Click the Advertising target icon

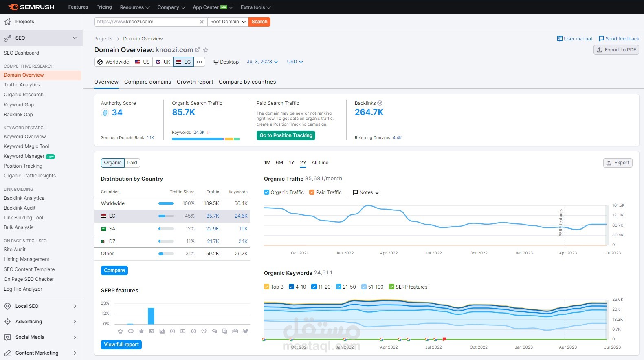point(7,322)
